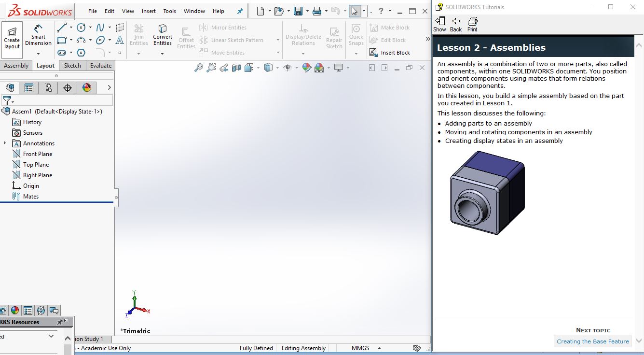Click Print in the Tutorials window

coord(472,24)
